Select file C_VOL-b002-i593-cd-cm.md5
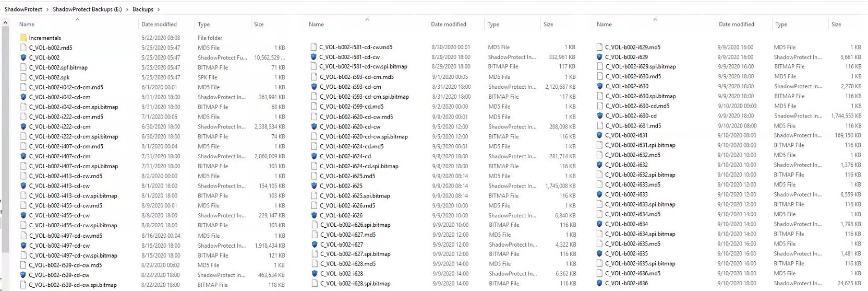868x291 pixels. 357,77
